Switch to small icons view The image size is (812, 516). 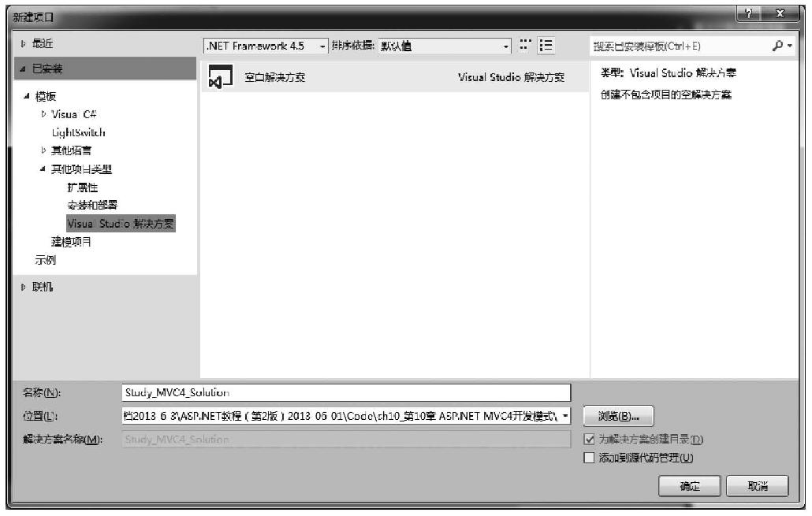click(525, 45)
